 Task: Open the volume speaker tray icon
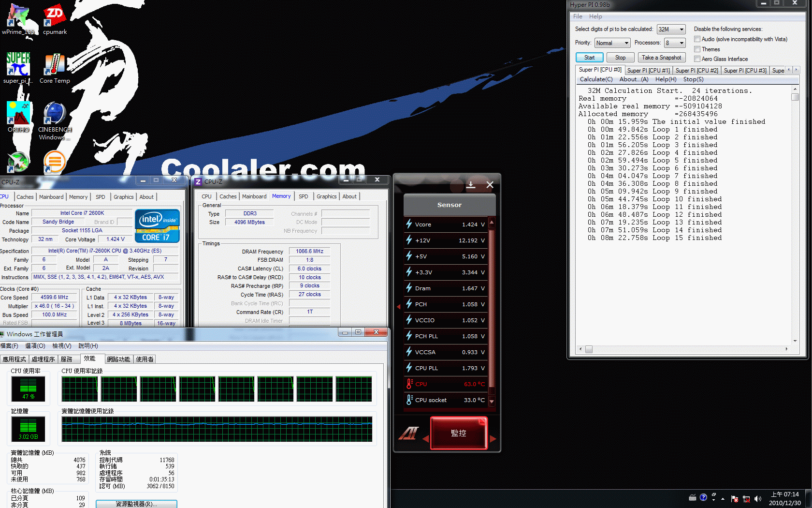[x=757, y=498]
